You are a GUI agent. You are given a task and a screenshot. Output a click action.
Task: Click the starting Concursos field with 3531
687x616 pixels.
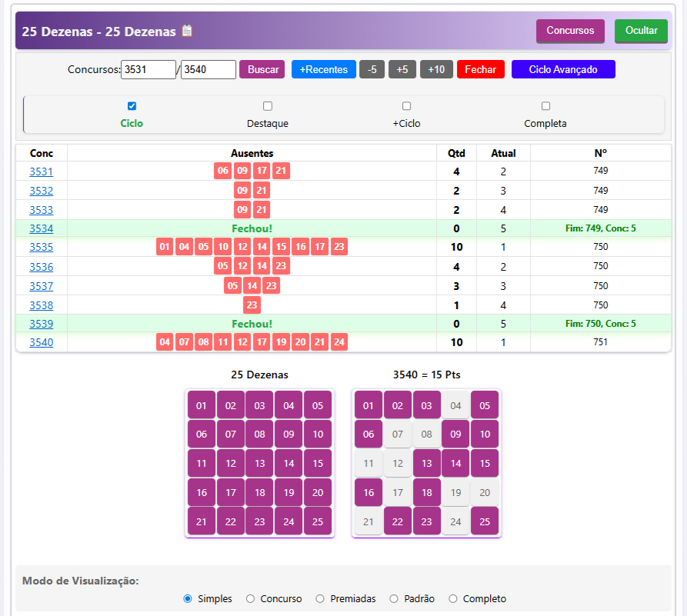pyautogui.click(x=149, y=69)
